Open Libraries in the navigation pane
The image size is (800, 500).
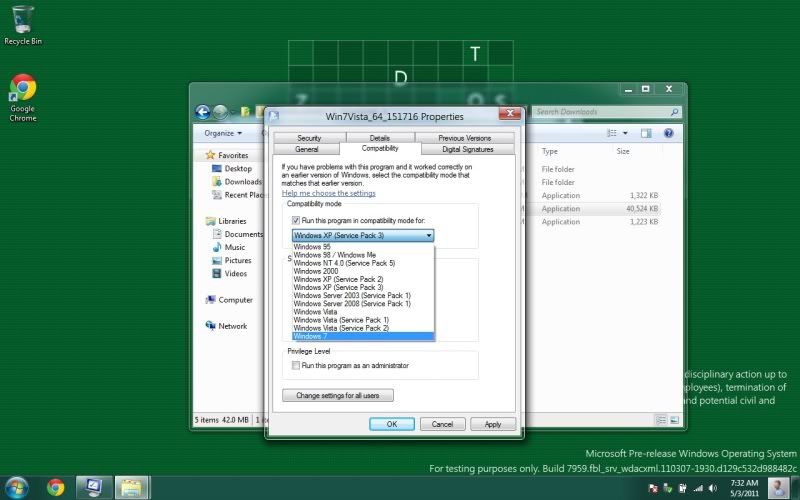(226, 221)
